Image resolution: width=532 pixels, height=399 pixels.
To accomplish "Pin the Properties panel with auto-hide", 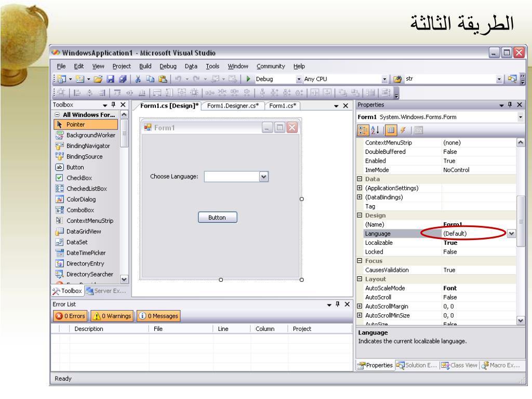I will click(510, 105).
